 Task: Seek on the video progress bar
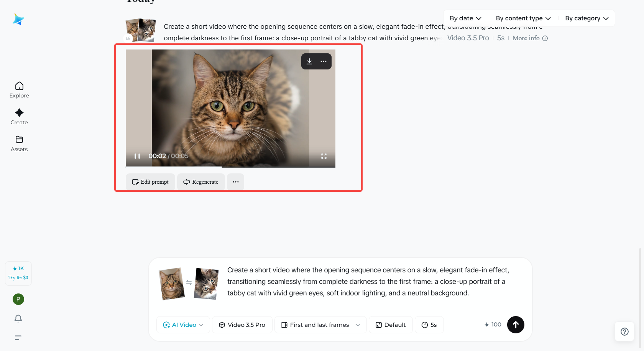230,166
